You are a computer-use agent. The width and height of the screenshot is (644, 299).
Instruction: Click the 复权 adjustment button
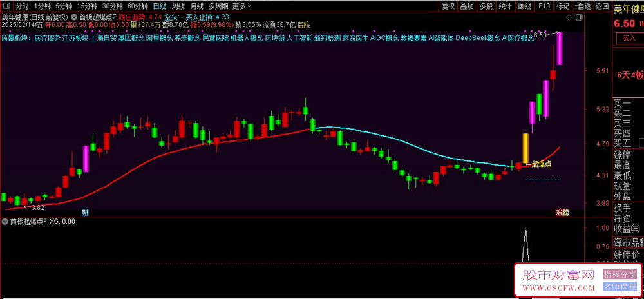click(x=448, y=6)
